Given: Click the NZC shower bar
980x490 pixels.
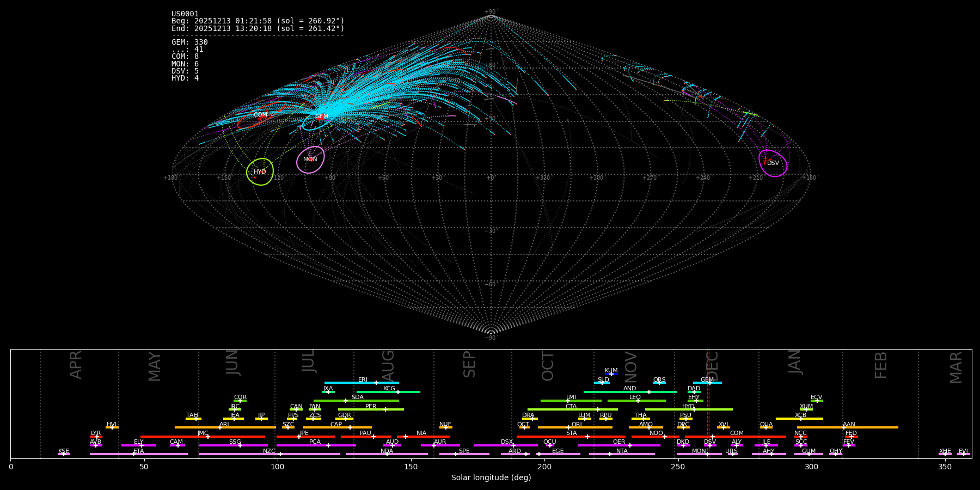Looking at the screenshot, I should (269, 454).
